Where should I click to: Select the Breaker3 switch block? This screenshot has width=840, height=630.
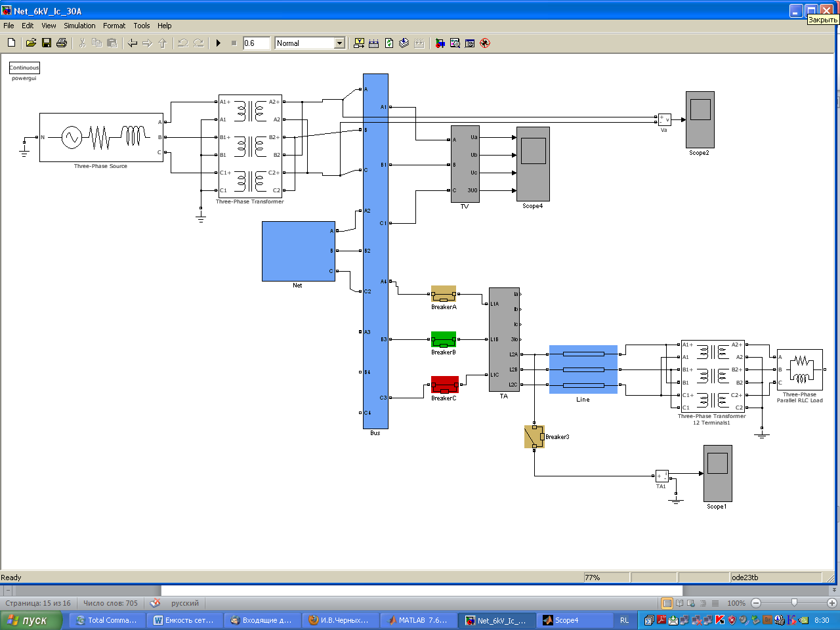(534, 437)
